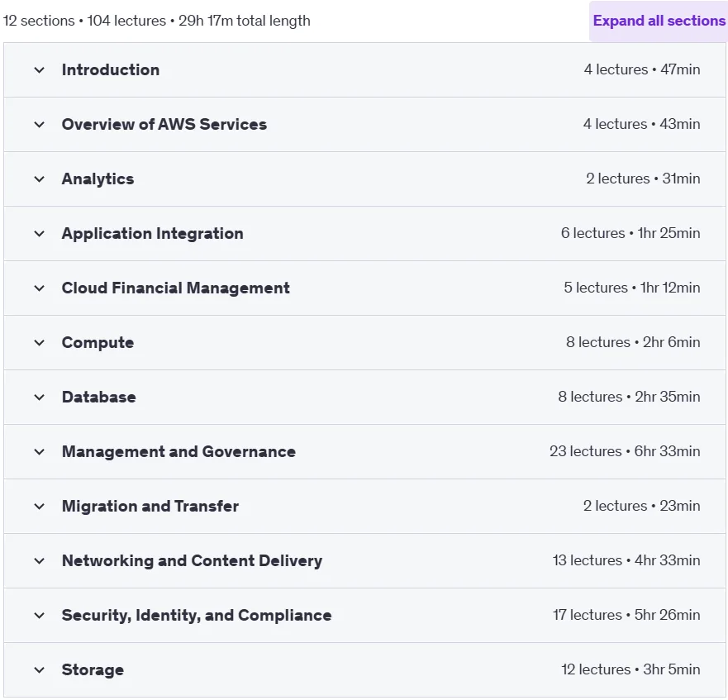Expand the Application Integration chevron
Viewport: 728px width, 700px height.
point(40,234)
